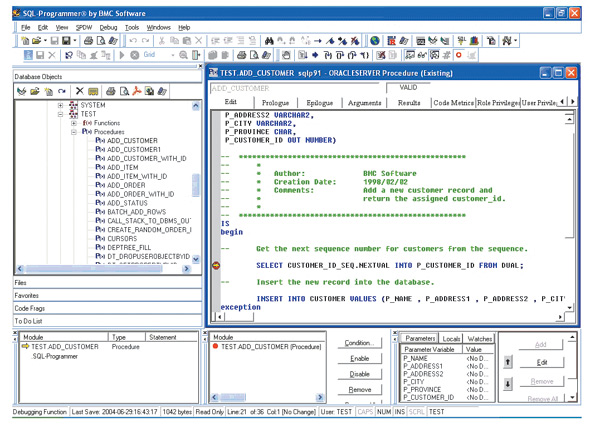
Task: Click the Condition... button
Action: 360,343
